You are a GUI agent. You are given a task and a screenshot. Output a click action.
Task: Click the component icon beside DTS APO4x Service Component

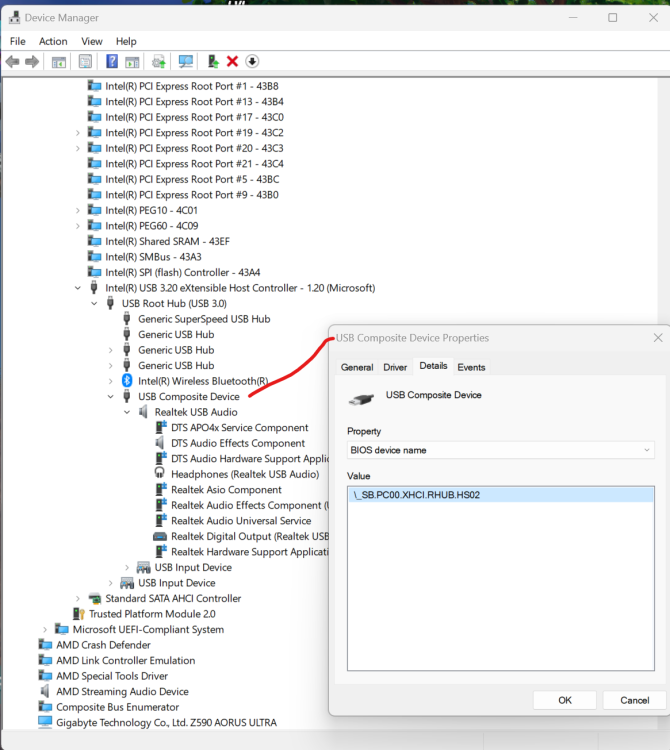click(x=161, y=427)
